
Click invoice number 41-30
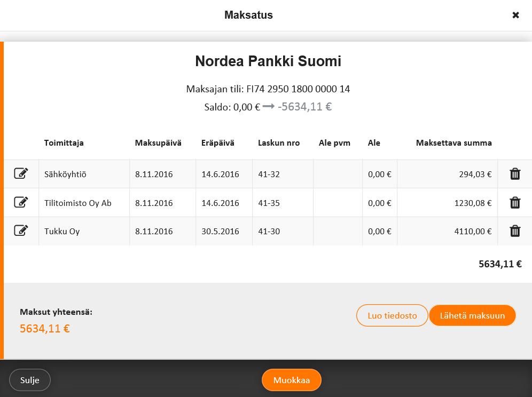(x=269, y=232)
